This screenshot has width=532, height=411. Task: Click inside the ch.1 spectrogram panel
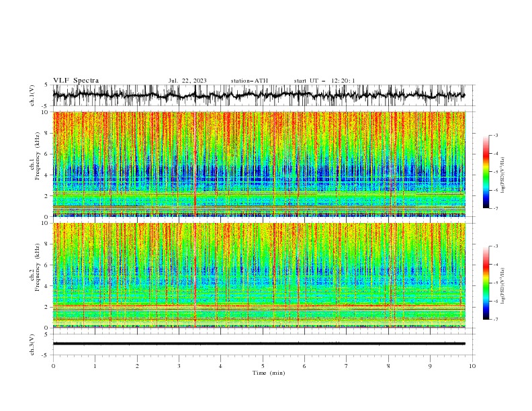click(259, 164)
